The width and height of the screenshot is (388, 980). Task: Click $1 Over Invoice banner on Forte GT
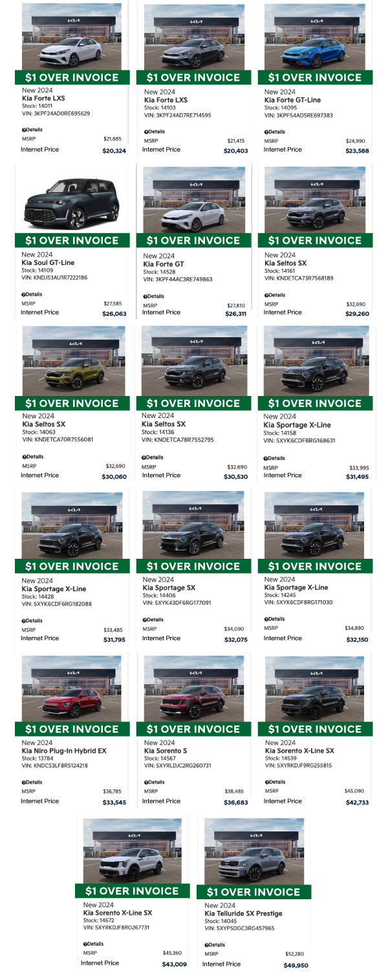click(x=193, y=240)
